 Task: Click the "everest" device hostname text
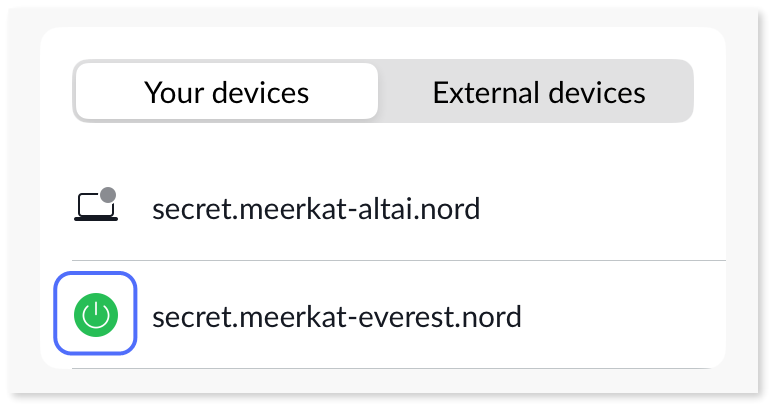[337, 318]
